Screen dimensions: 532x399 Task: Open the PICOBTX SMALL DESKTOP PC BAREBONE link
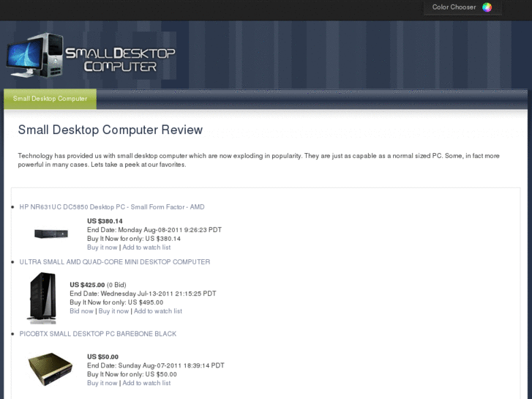(98, 334)
